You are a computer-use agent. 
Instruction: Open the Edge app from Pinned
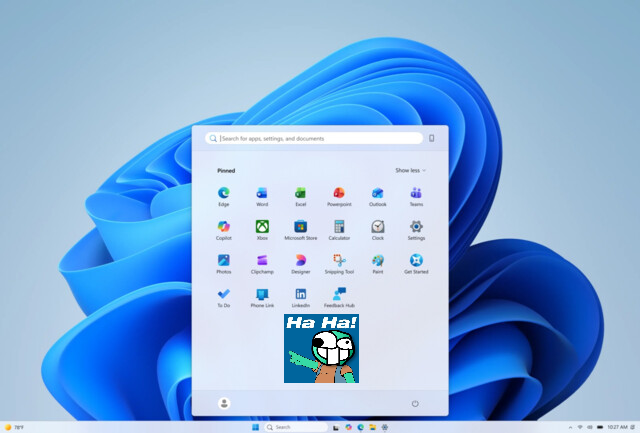(x=224, y=196)
